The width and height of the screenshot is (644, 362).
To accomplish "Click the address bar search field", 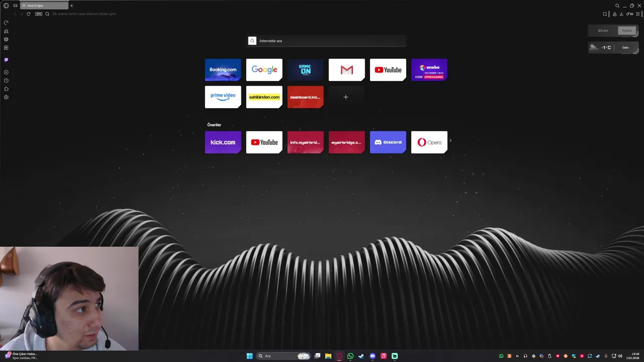I will click(x=85, y=14).
